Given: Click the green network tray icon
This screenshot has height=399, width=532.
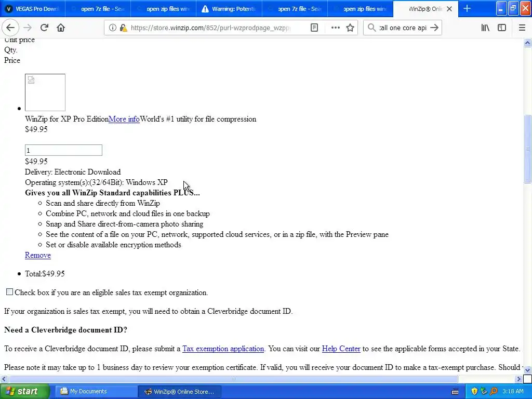Looking at the screenshot, I should [484, 392].
